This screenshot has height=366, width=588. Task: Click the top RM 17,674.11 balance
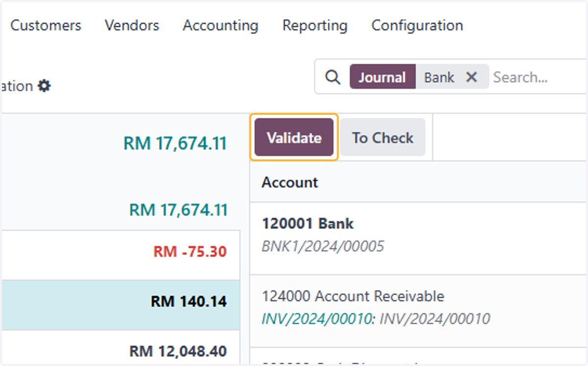click(x=175, y=143)
